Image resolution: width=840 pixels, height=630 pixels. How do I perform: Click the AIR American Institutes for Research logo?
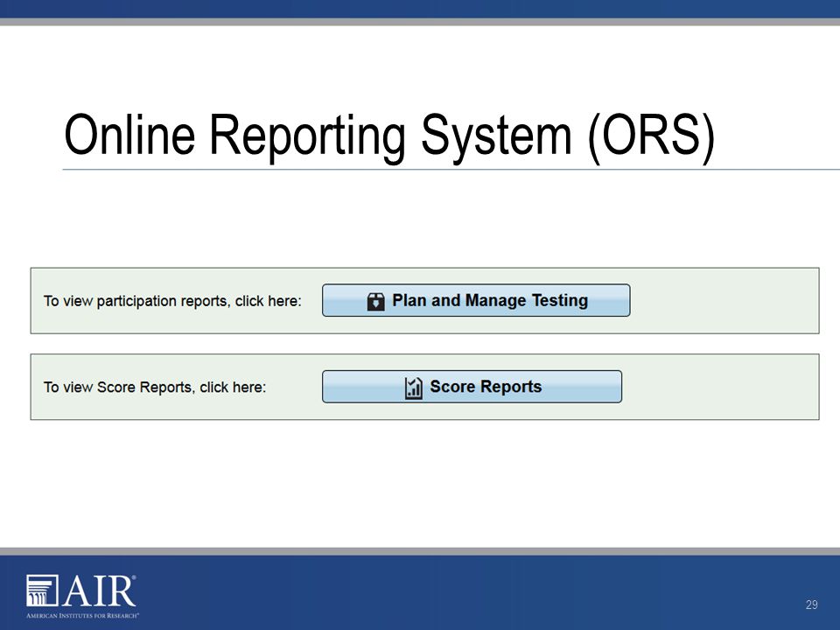pyautogui.click(x=82, y=596)
